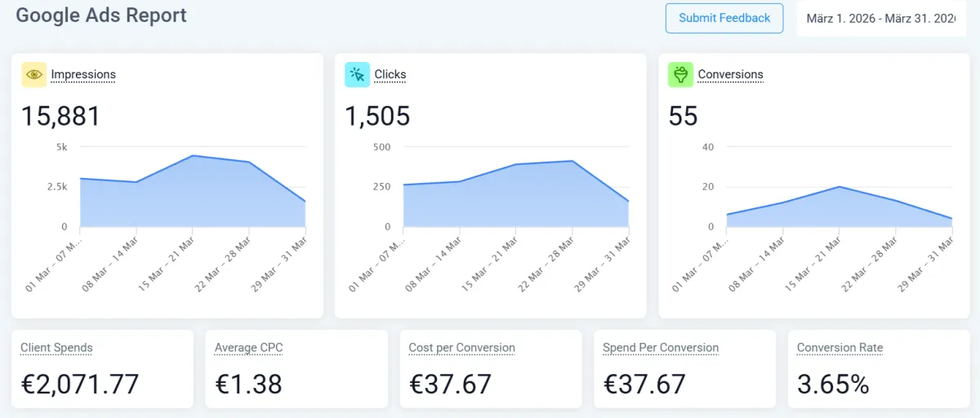The height and width of the screenshot is (418, 980).
Task: Click the Clicks chart peak at 22 Mar – 28 Mar
Action: pyautogui.click(x=572, y=161)
